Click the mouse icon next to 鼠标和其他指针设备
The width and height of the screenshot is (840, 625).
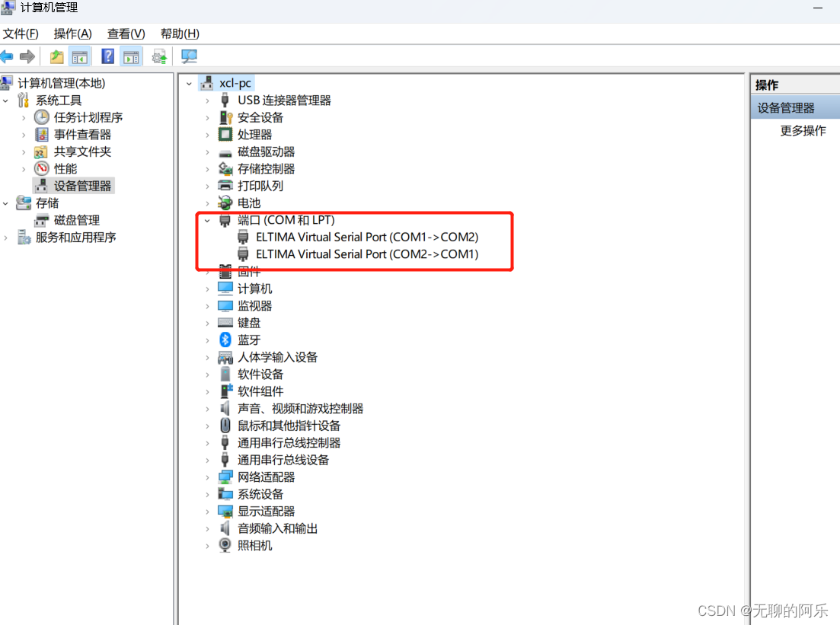coord(225,426)
